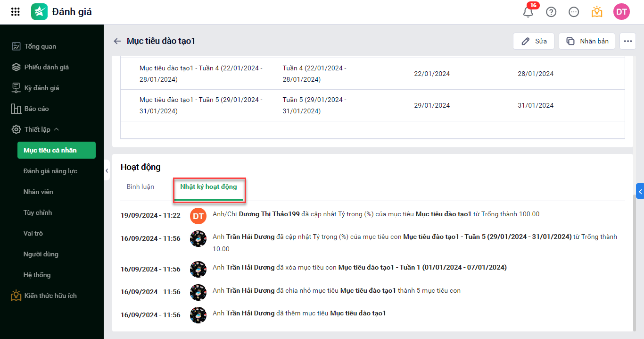Image resolution: width=644 pixels, height=339 pixels.
Task: Click end date 31/01/2024 cell
Action: pyautogui.click(x=536, y=105)
